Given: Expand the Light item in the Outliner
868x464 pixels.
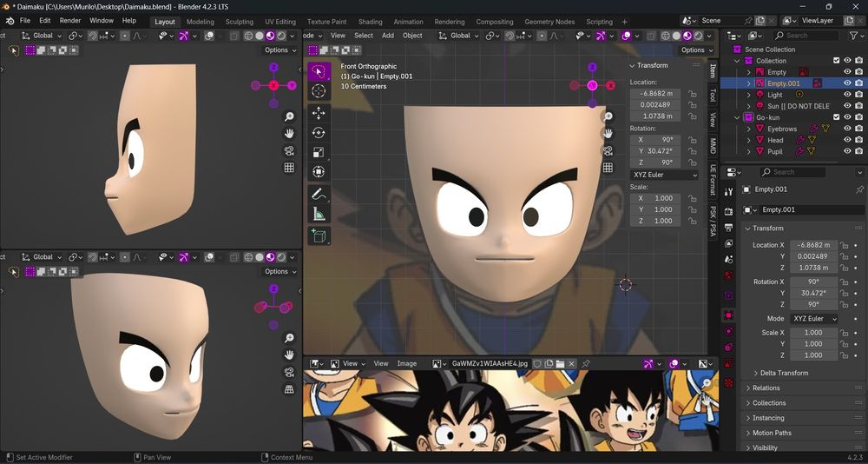Looking at the screenshot, I should pyautogui.click(x=749, y=95).
